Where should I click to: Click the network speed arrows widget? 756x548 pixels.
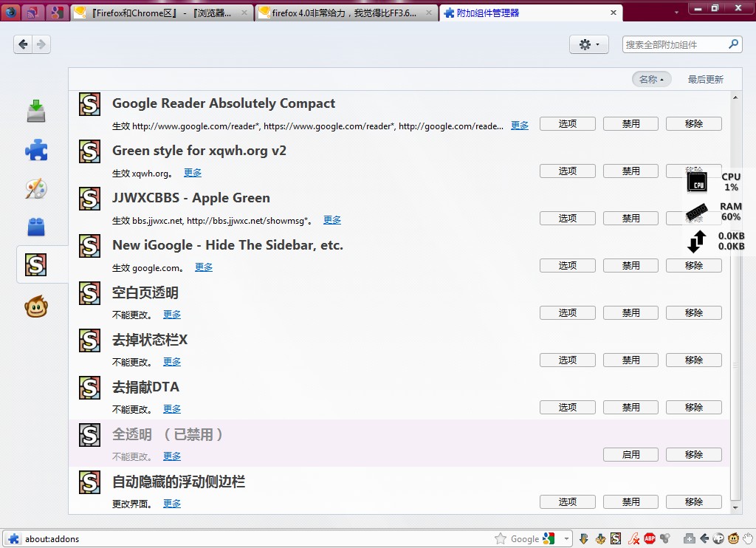coord(715,242)
